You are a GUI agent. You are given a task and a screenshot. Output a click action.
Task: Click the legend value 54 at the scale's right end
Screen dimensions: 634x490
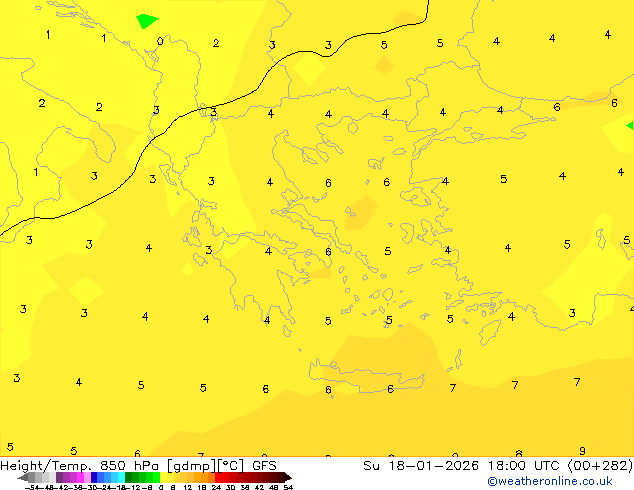click(x=288, y=488)
